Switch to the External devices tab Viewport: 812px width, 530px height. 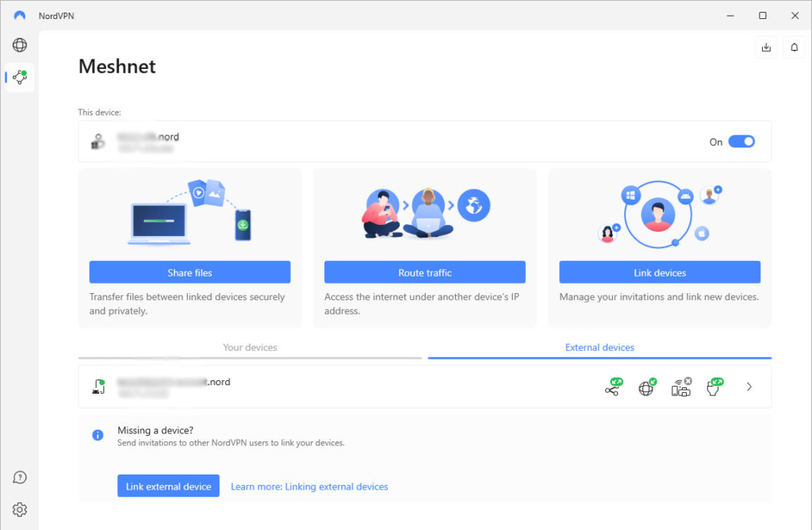coord(599,347)
